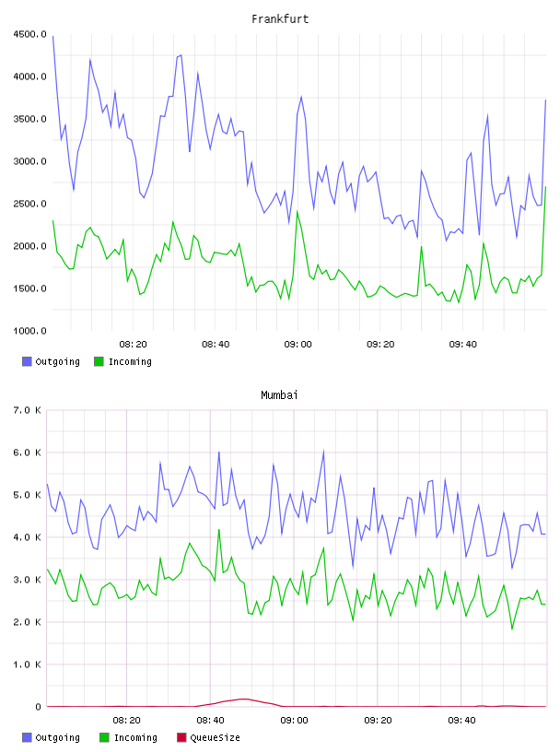Click the 08:20 time label on Mumbai chart

click(x=126, y=721)
